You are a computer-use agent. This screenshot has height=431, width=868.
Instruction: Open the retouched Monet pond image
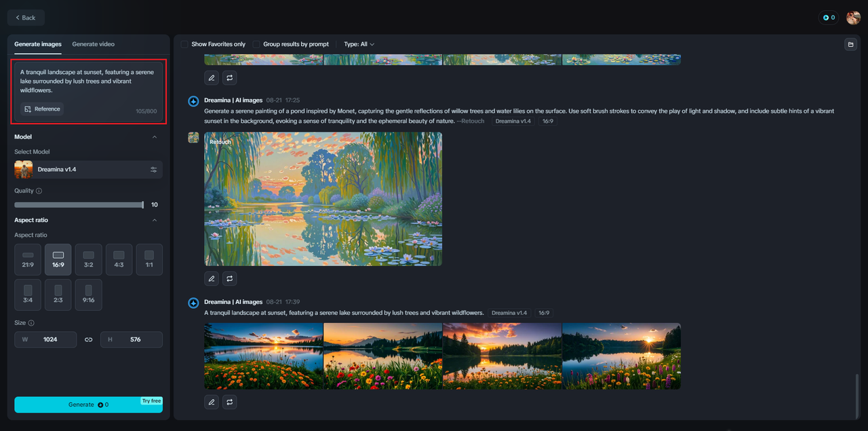pyautogui.click(x=323, y=199)
